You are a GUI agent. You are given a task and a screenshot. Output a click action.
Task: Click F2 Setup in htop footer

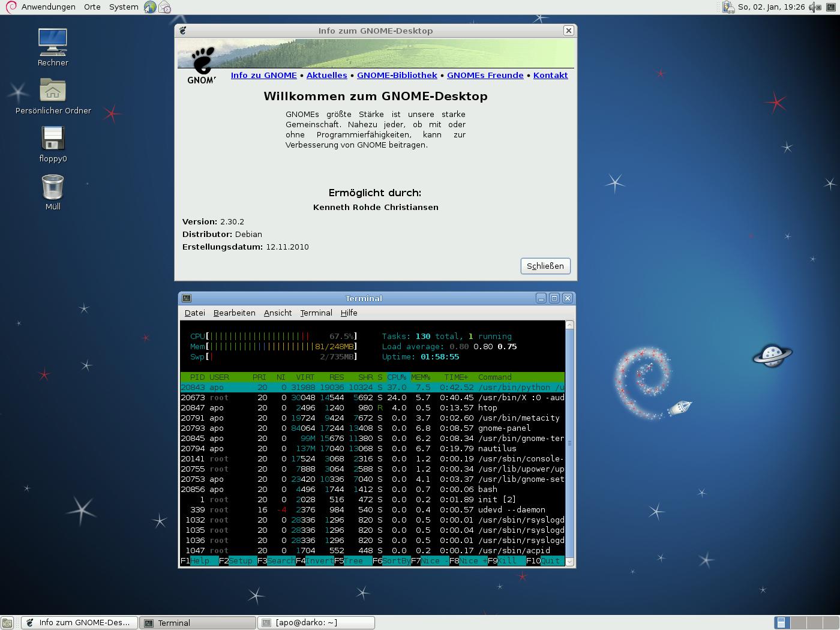point(238,561)
